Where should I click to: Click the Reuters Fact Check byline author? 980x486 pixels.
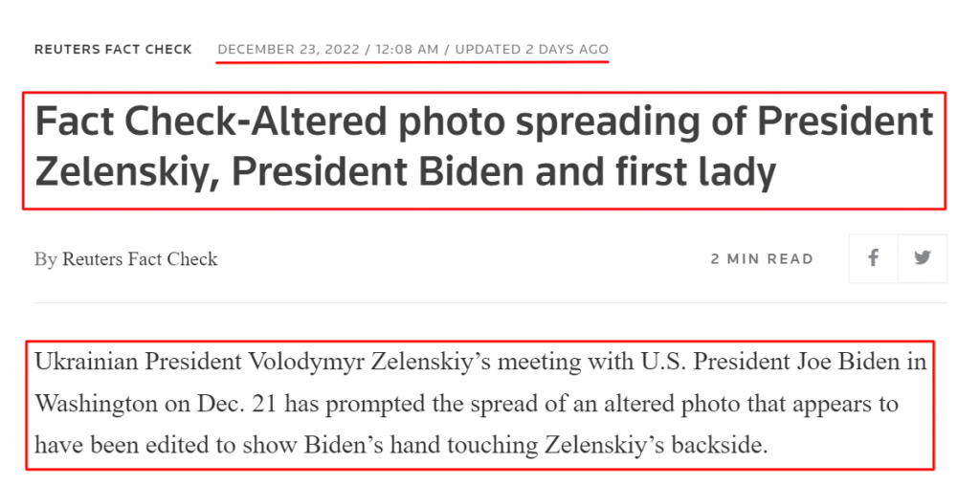click(140, 258)
